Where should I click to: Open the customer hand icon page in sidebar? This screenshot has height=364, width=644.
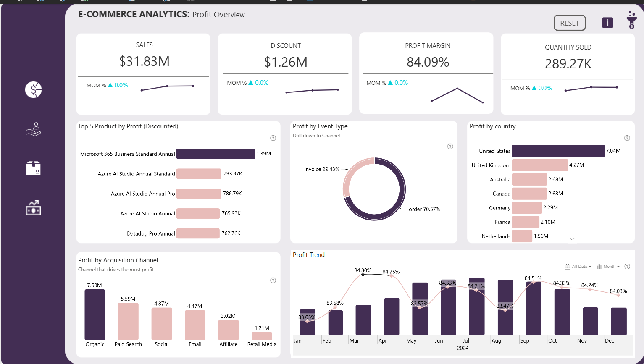34,129
